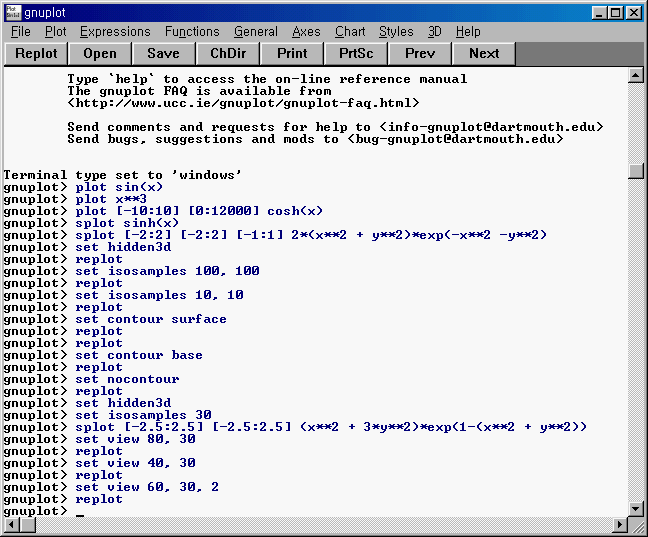
Task: Open the 3D menu
Action: [x=434, y=32]
